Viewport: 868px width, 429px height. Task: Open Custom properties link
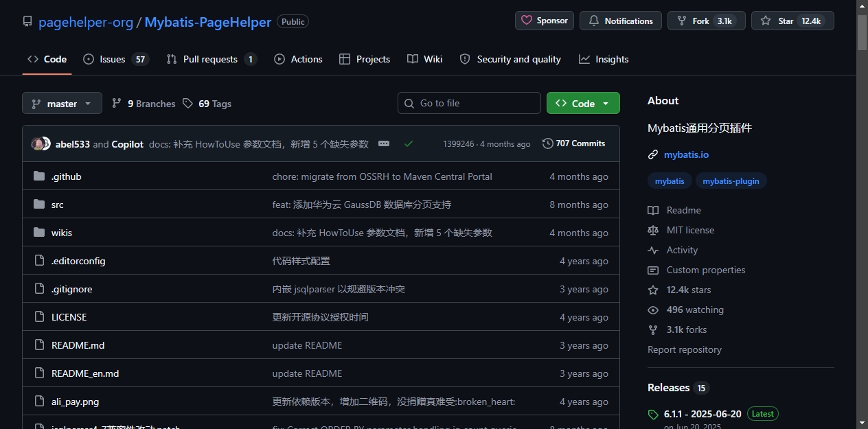pyautogui.click(x=696, y=270)
